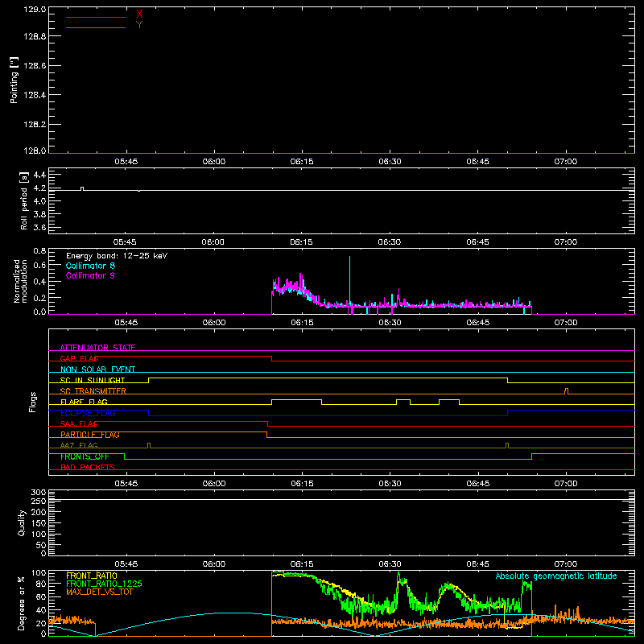Click the yellow FRONT_RATIO legend entry
Viewport: 644px width, 644px height.
pos(92,576)
